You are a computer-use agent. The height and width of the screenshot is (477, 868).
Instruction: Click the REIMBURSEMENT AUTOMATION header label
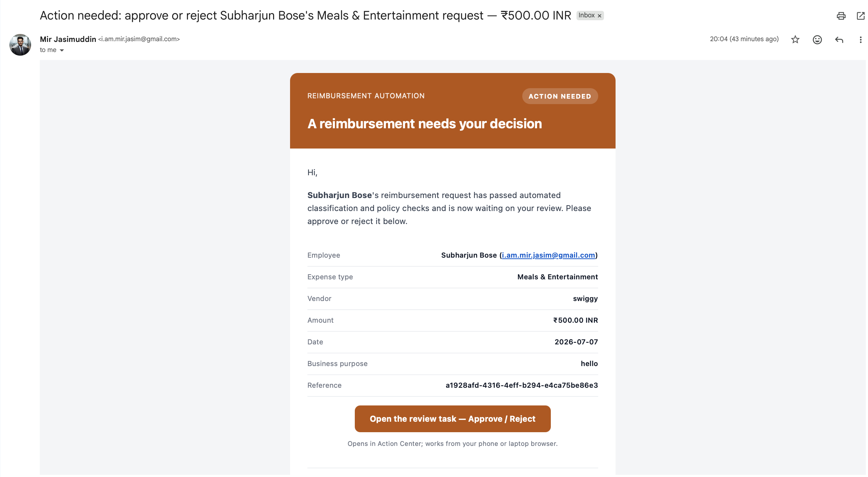point(366,96)
